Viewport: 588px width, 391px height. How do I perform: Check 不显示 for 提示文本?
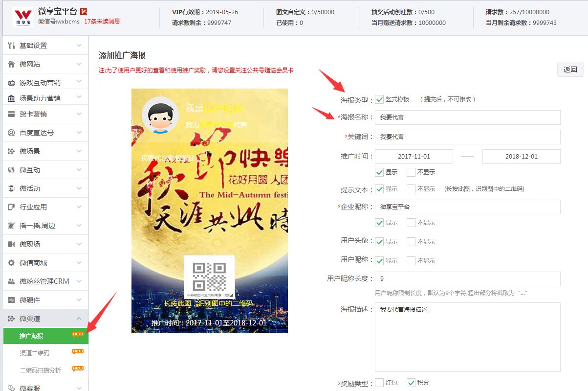point(411,189)
